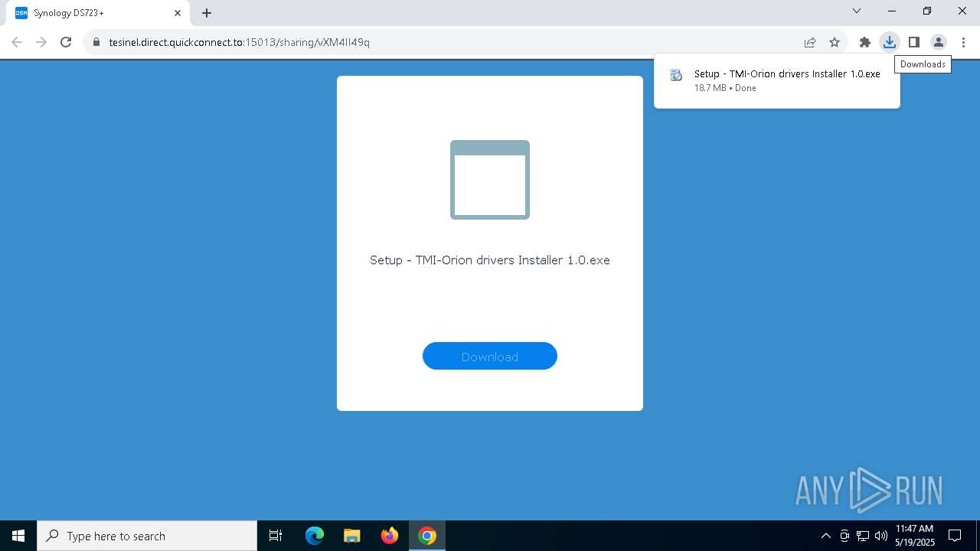
Task: Open a new tab with plus button
Action: tap(207, 13)
